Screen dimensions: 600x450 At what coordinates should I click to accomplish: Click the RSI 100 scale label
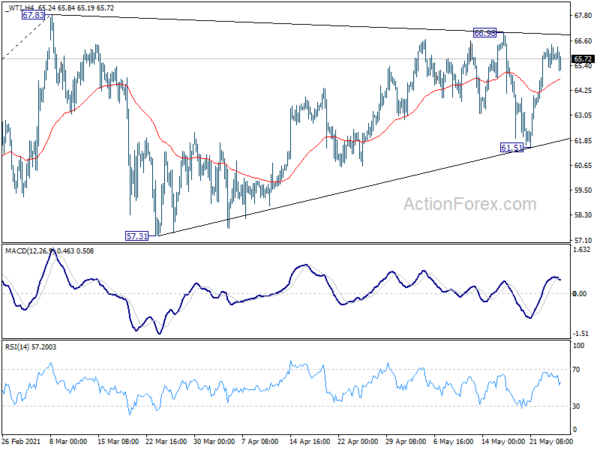tap(579, 346)
